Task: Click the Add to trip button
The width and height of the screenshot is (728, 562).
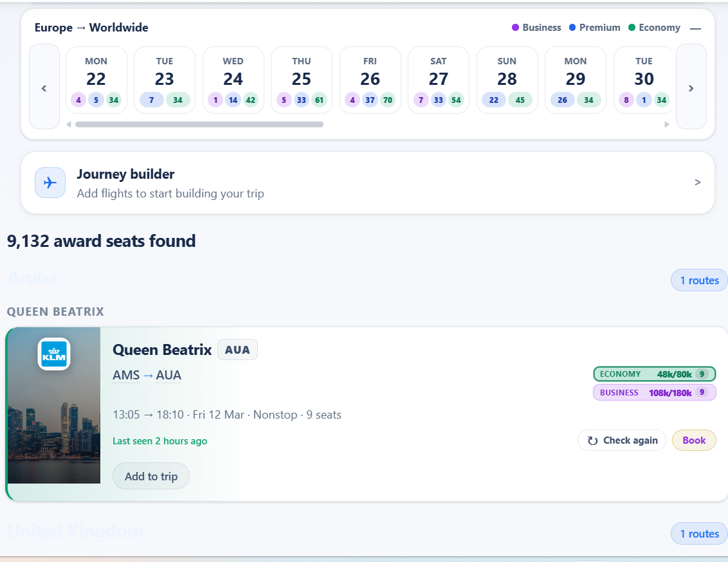Action: pos(151,476)
